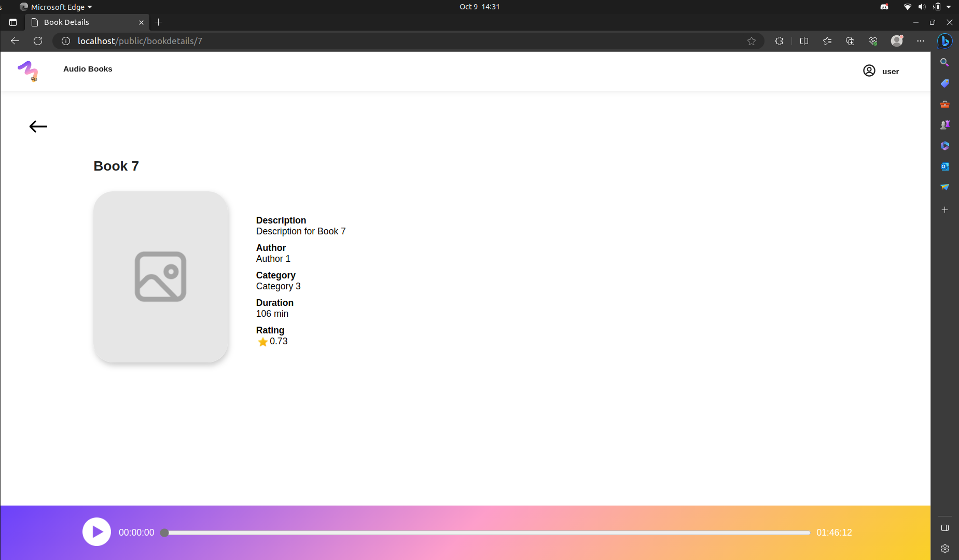Close the Book Details tab
This screenshot has width=959, height=560.
(141, 22)
